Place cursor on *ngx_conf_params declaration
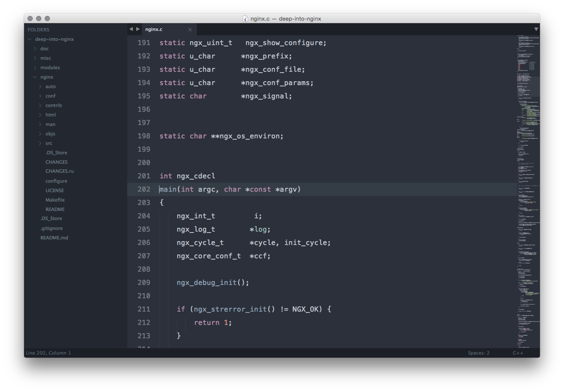The width and height of the screenshot is (564, 392). click(277, 83)
